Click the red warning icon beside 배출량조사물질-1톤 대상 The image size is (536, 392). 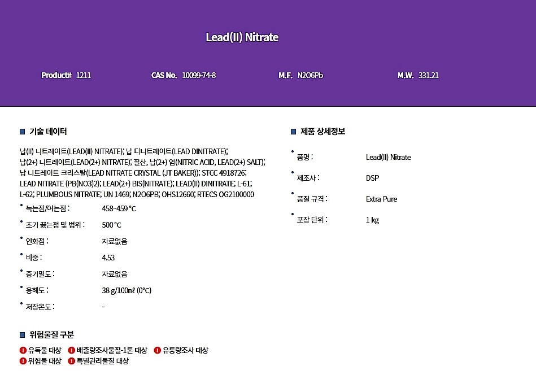[71, 350]
